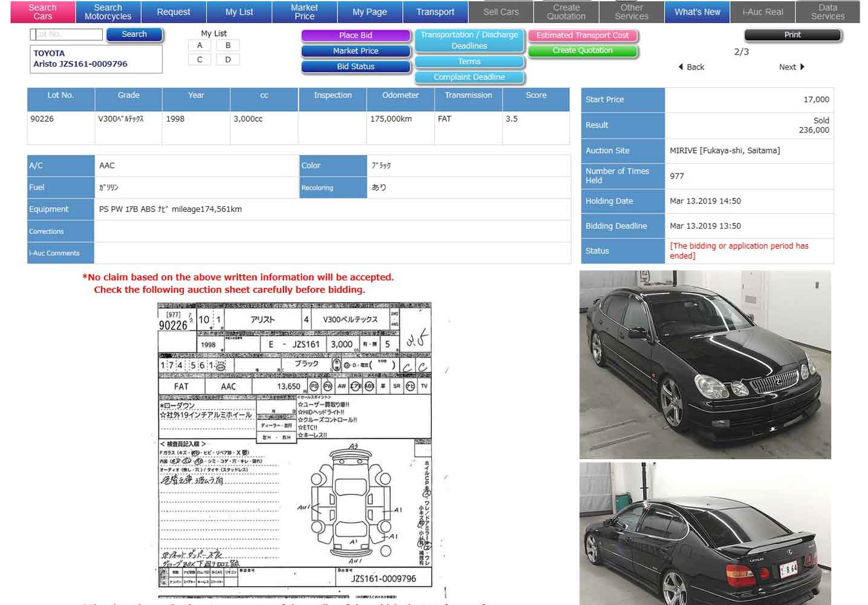Select the lot number 90226 cell

pyautogui.click(x=60, y=128)
